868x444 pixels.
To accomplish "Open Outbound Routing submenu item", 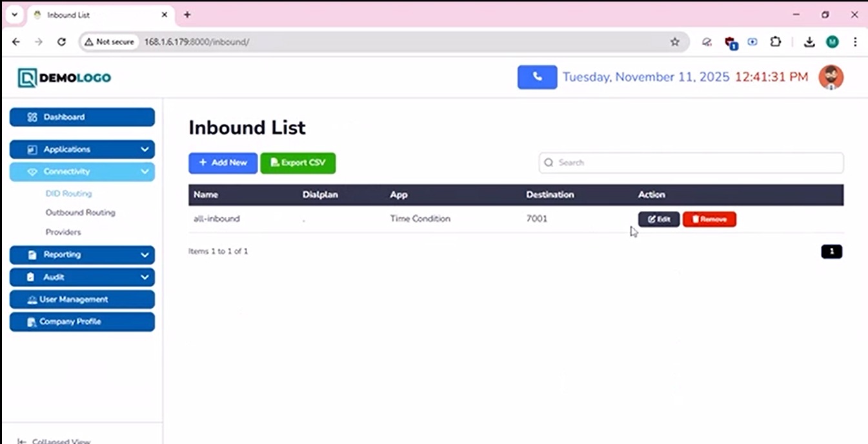I will point(80,212).
